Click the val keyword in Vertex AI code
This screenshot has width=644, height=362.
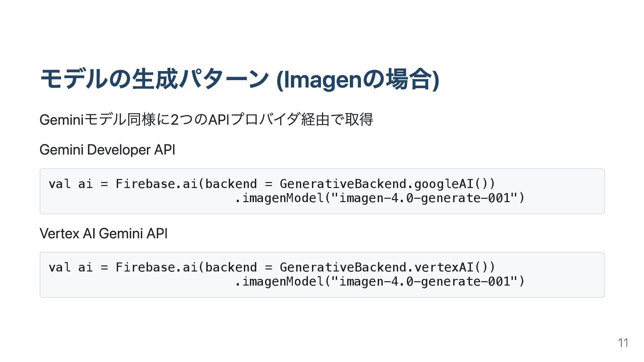click(x=60, y=267)
